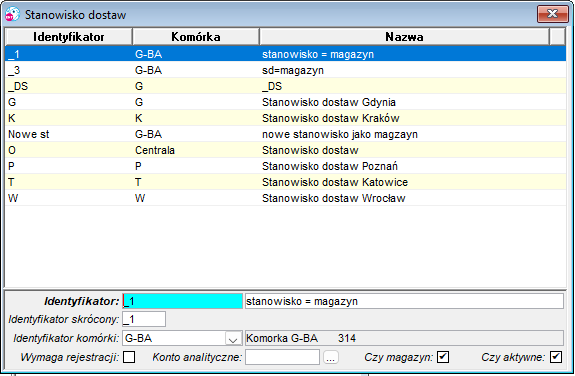The image size is (575, 376).
Task: Click the 'Komorka G-BA 314' description field
Action: tap(404, 338)
